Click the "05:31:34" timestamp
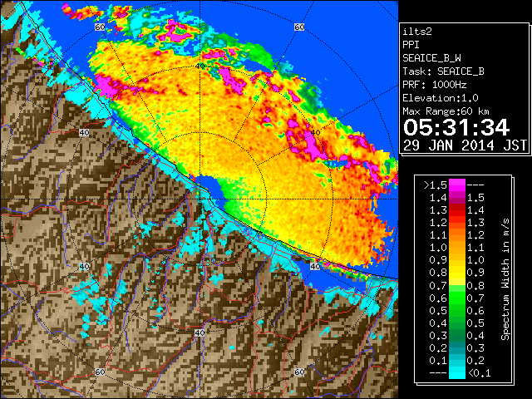The width and height of the screenshot is (532, 399). pyautogui.click(x=456, y=127)
